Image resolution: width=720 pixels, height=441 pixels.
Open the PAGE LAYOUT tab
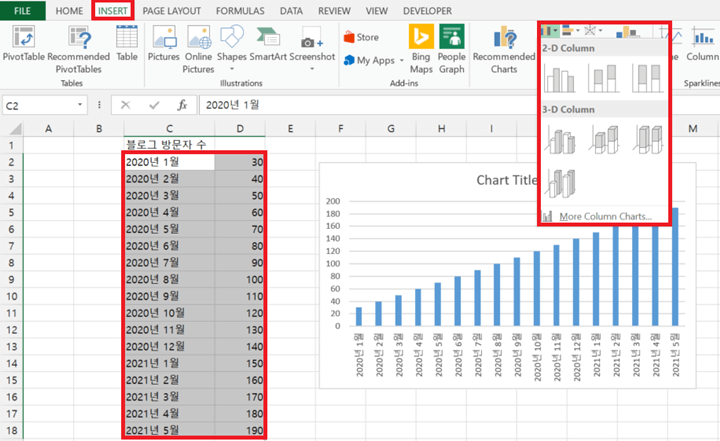tap(171, 11)
